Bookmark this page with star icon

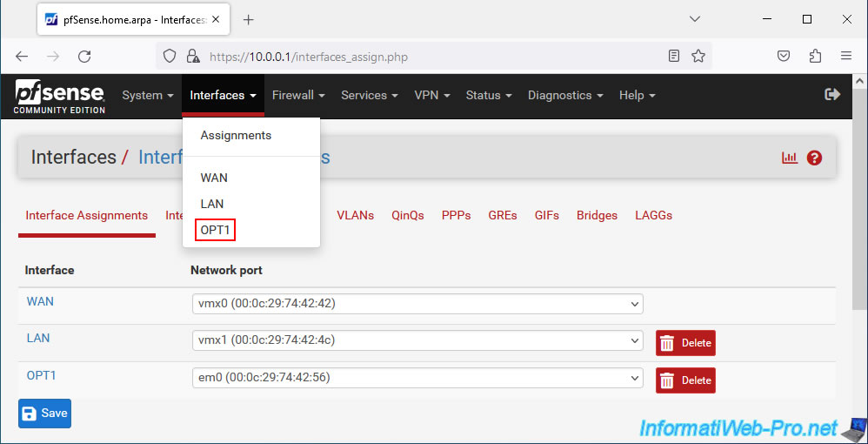pos(698,56)
